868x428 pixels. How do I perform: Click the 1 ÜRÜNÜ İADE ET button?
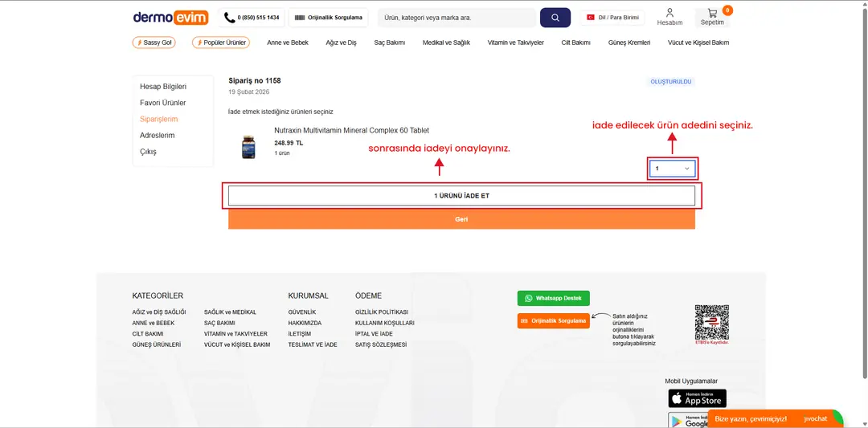(x=461, y=196)
